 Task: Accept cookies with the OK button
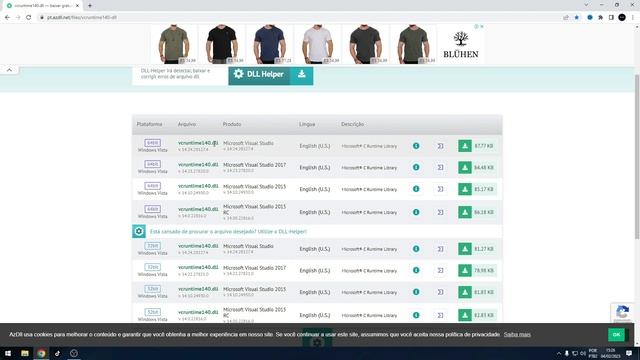(616, 334)
